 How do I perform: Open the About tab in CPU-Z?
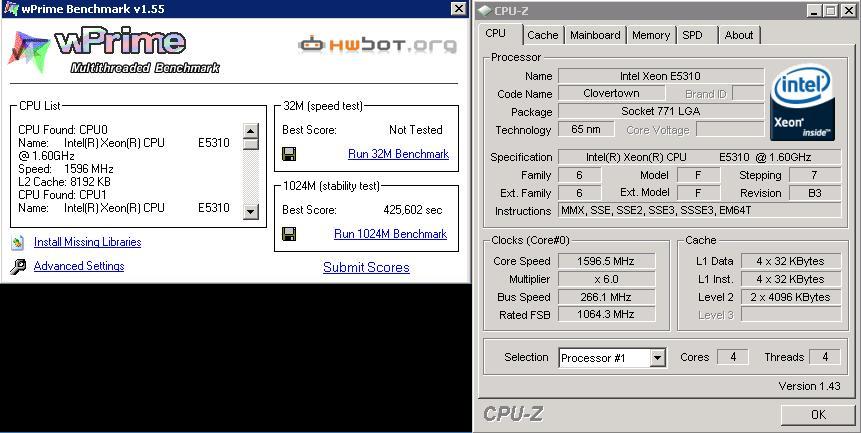(x=739, y=35)
